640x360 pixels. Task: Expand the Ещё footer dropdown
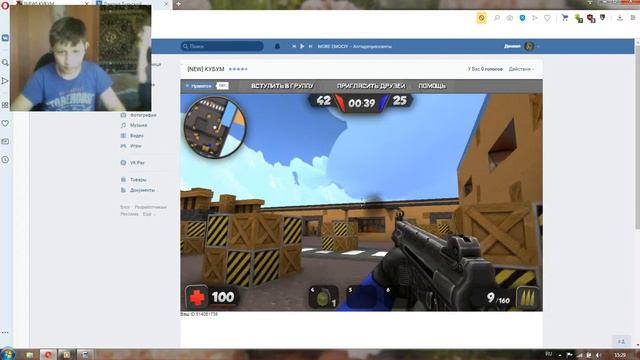(149, 214)
